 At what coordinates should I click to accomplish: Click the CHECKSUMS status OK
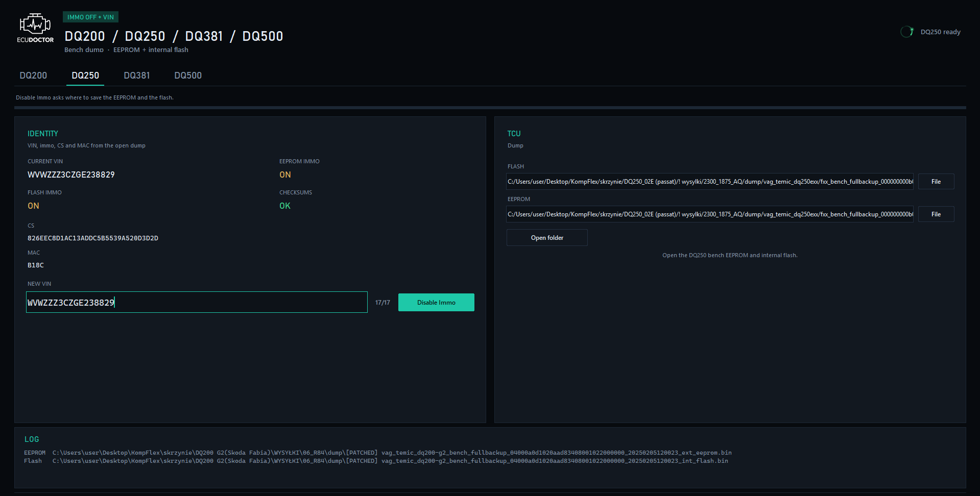[285, 206]
